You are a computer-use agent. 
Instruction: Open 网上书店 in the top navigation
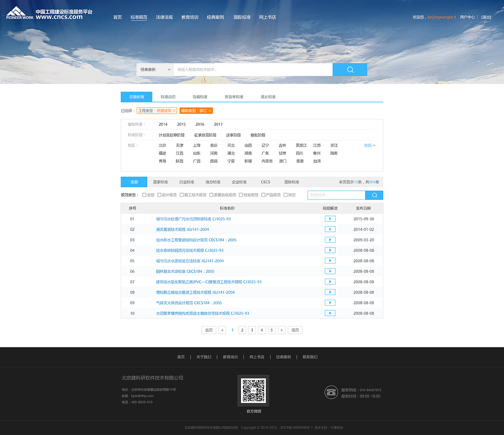point(267,17)
